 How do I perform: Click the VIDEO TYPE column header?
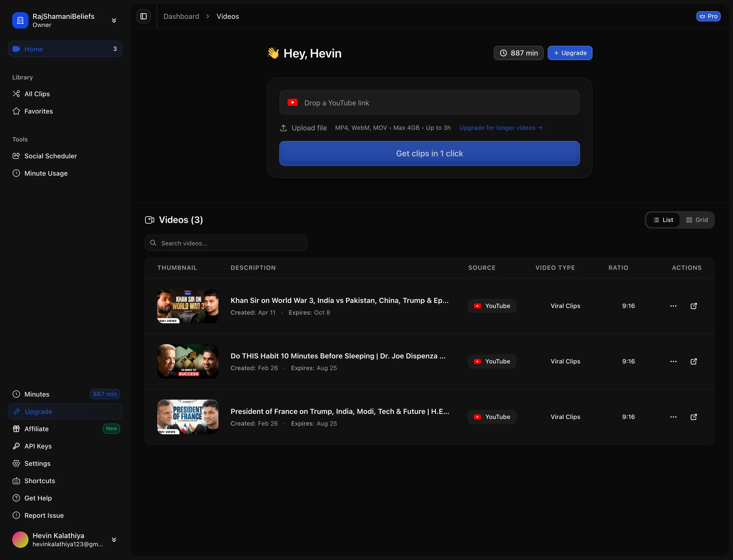point(555,268)
